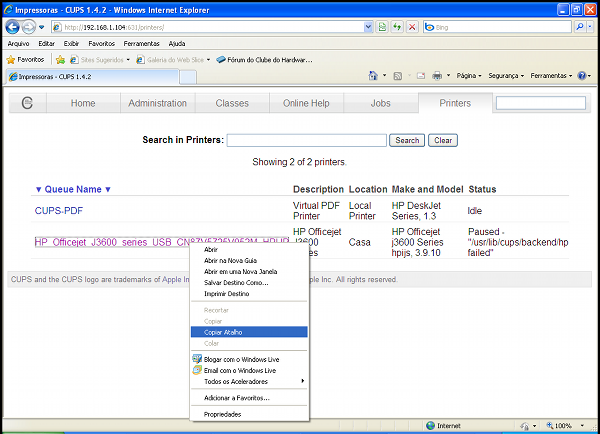Click the Clear button

tap(443, 140)
